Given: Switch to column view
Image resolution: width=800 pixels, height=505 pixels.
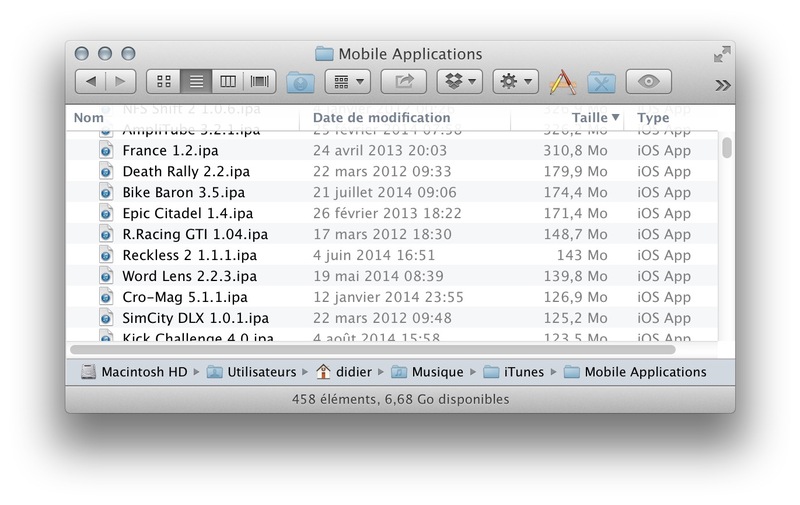Looking at the screenshot, I should click(x=228, y=82).
